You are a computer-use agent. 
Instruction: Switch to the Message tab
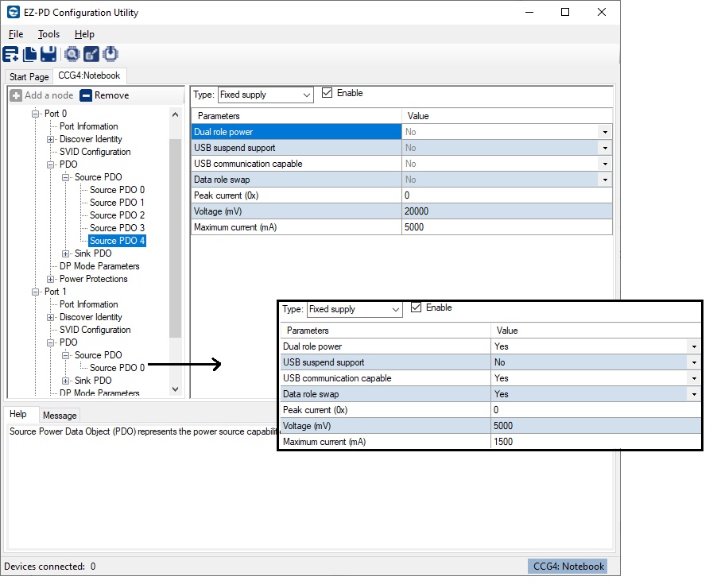tap(60, 416)
